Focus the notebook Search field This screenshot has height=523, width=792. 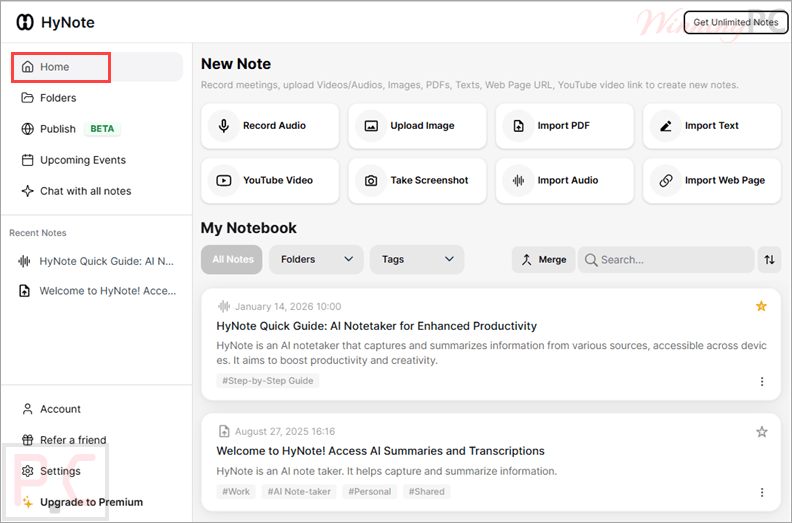[x=666, y=260]
